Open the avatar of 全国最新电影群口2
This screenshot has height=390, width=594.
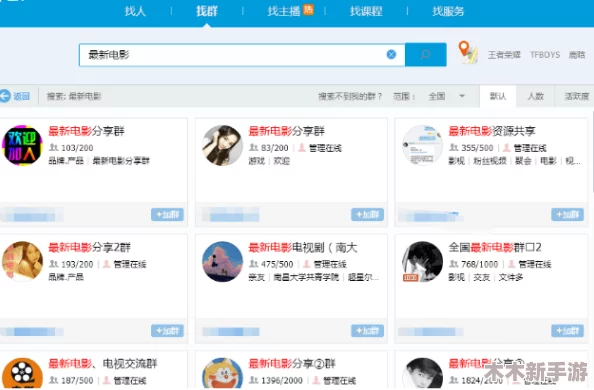coord(422,262)
